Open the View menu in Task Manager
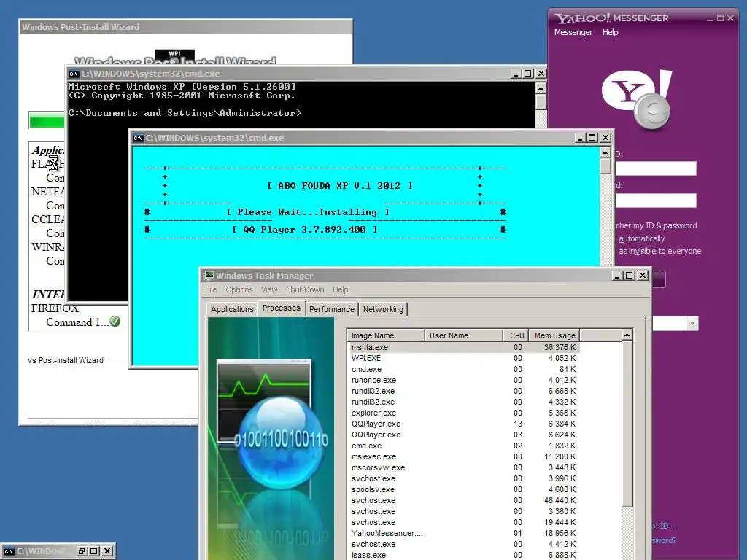Viewport: 747px width, 560px height. 269,289
